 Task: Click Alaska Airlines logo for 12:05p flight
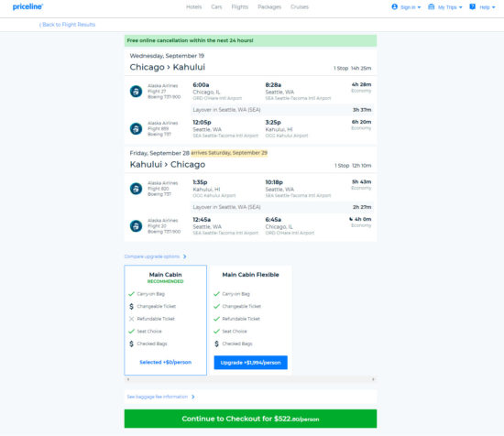tap(136, 128)
